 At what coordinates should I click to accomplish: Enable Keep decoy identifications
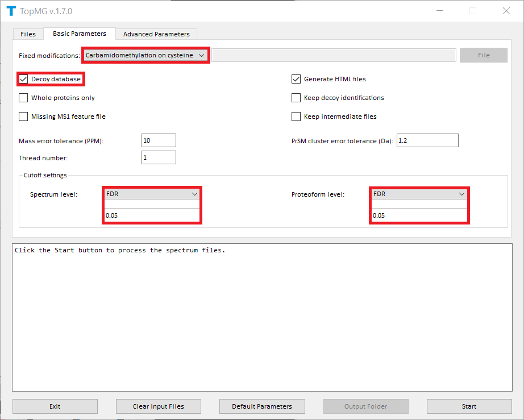(x=296, y=98)
